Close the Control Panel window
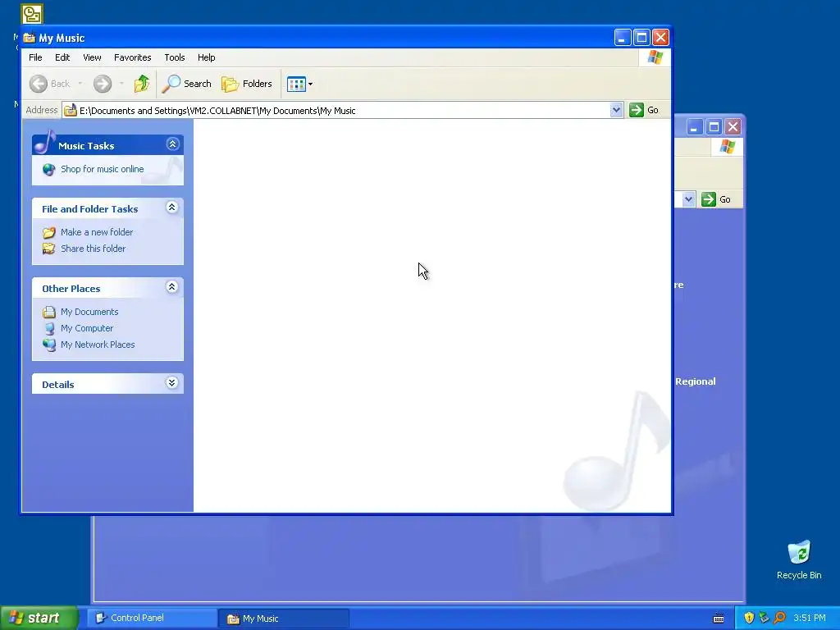 733,127
